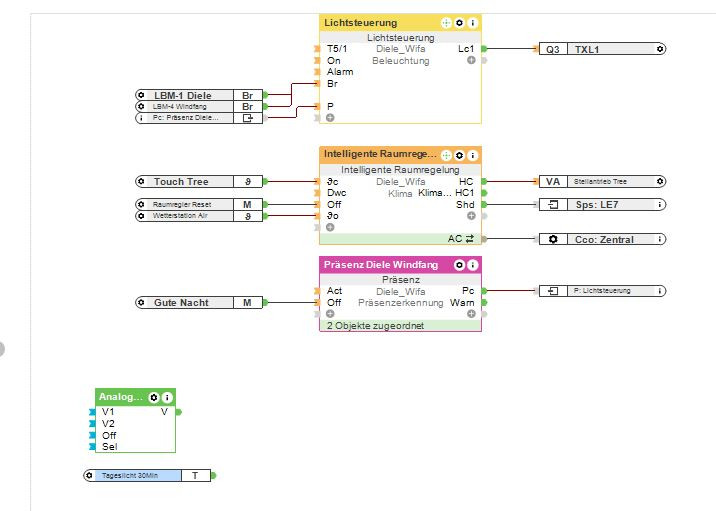Click connector arrow icon on P: Lichtsteuerung
Screen dimensions: 716x511
point(553,290)
